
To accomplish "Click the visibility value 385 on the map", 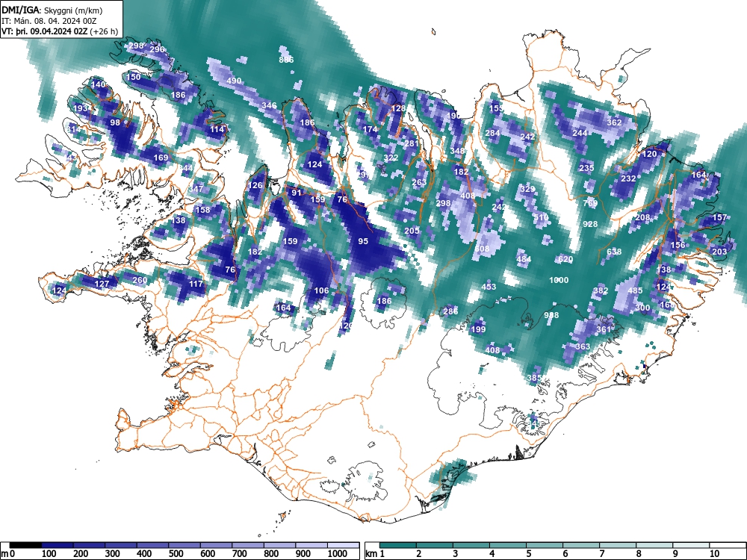I will coord(534,378).
